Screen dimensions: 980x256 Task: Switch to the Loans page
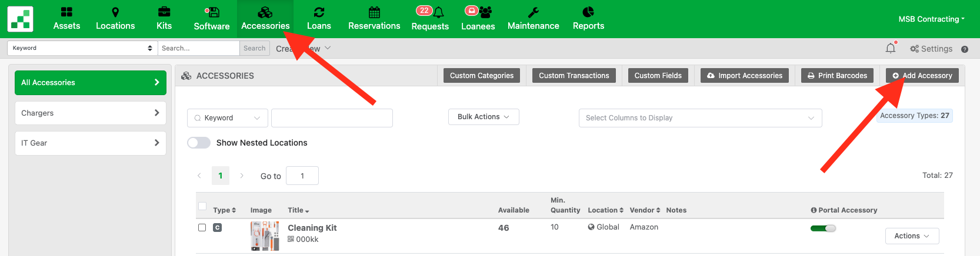point(319,19)
